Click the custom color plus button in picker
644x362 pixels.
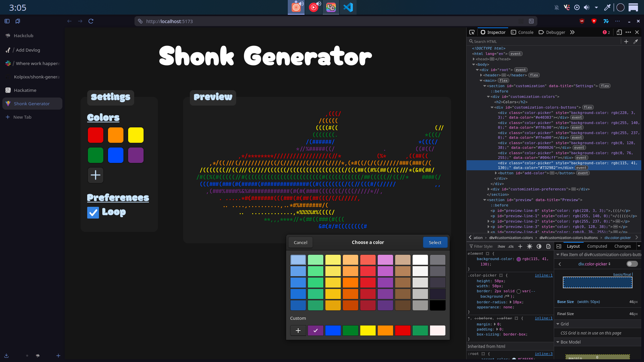[x=298, y=330]
